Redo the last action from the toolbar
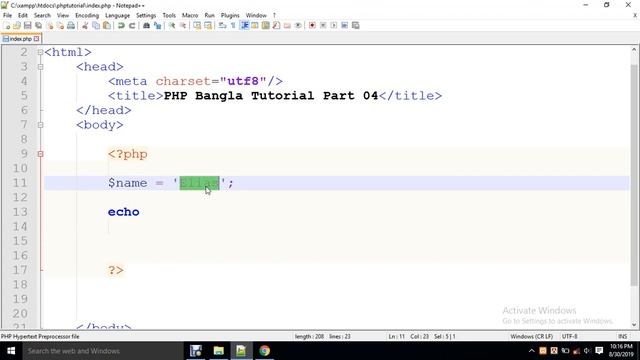The height and width of the screenshot is (360, 640). tap(132, 25)
